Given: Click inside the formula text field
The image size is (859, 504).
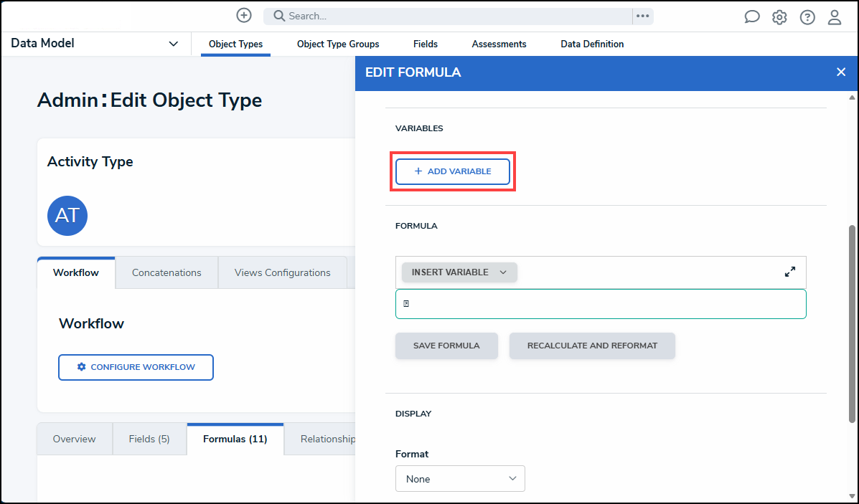Looking at the screenshot, I should pyautogui.click(x=601, y=304).
